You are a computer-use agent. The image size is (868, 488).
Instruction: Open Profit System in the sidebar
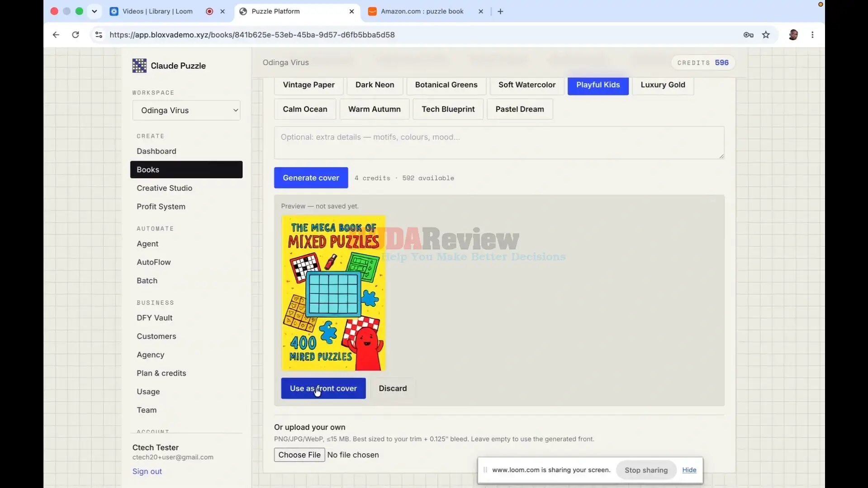[x=186, y=207]
